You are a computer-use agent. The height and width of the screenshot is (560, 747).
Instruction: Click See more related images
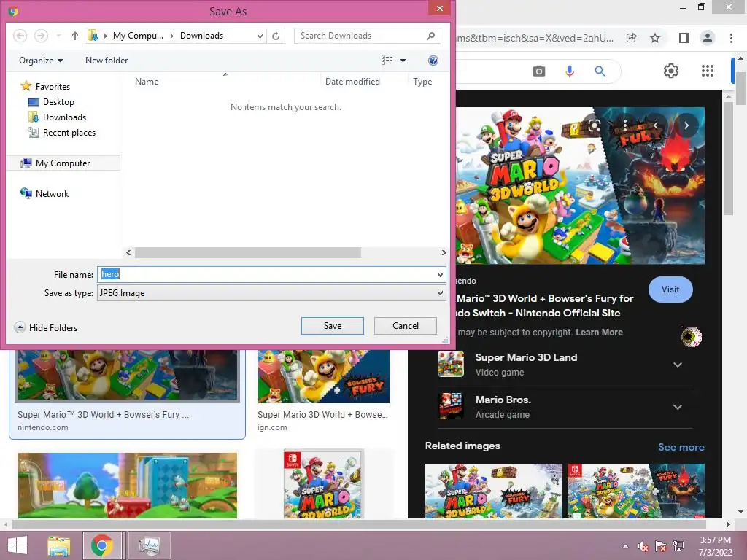click(x=681, y=447)
